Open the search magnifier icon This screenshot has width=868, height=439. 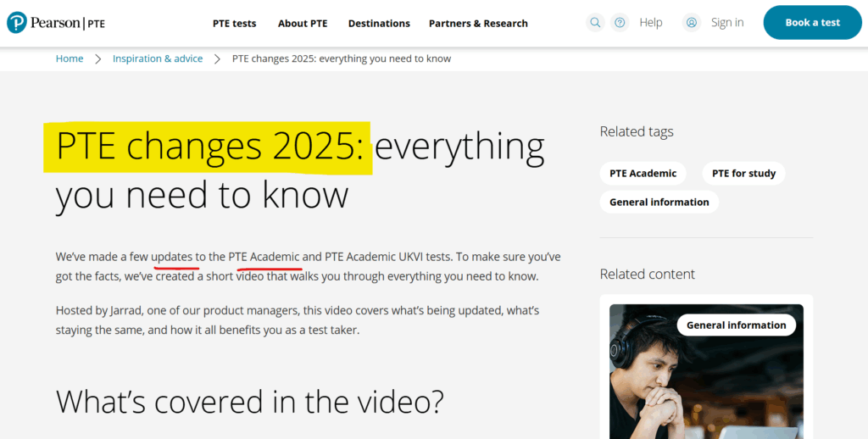(595, 23)
